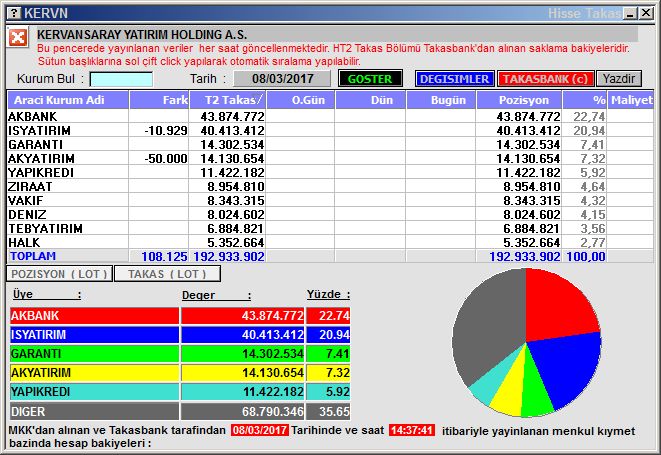Click the Kurum Bul search field
The height and width of the screenshot is (455, 661).
point(121,79)
